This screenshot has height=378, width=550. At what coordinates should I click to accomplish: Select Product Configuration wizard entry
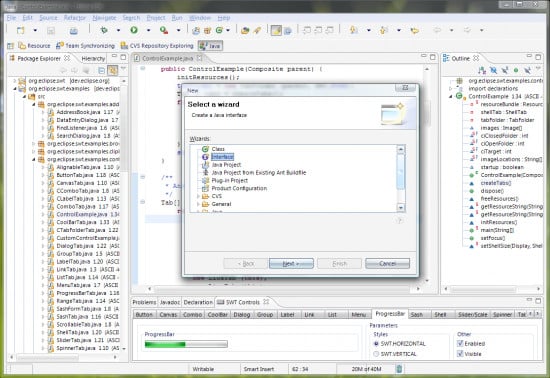239,188
